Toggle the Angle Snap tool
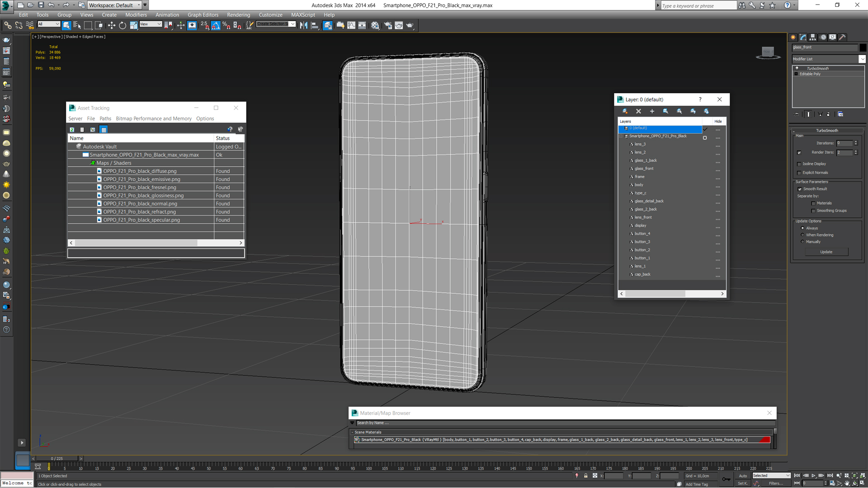Screen dimensions: 868x488 pyautogui.click(x=216, y=25)
